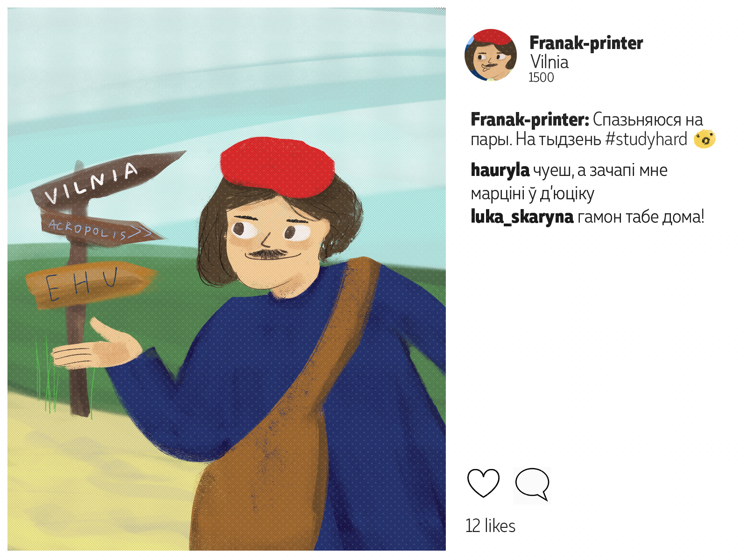This screenshot has height=560, width=747.
Task: Click the red beret in illustration
Action: (x=278, y=167)
